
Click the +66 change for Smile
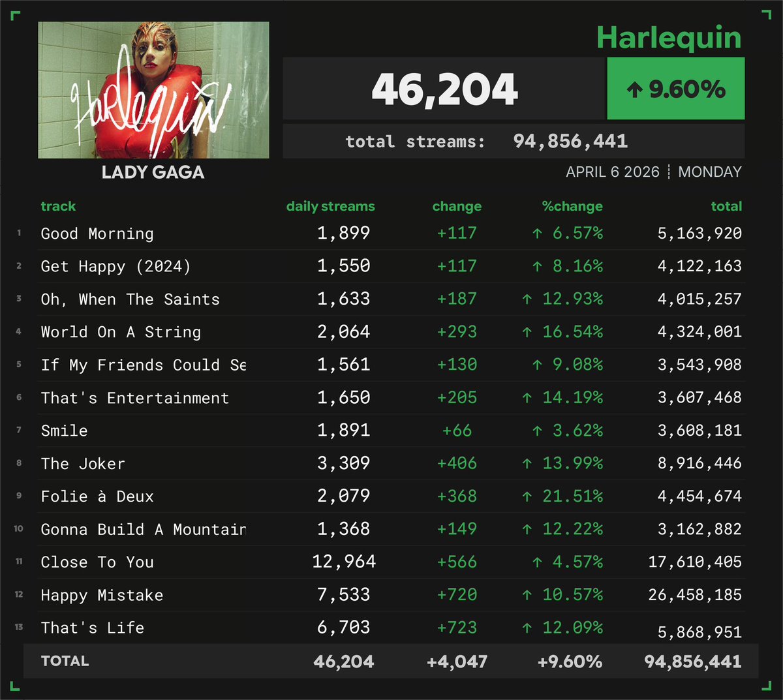coord(457,431)
